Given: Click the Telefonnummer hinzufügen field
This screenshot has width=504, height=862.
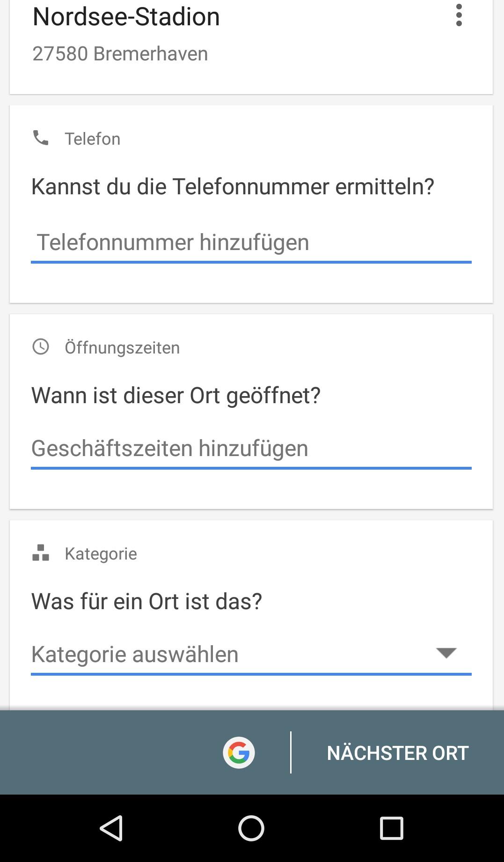Looking at the screenshot, I should tap(251, 243).
